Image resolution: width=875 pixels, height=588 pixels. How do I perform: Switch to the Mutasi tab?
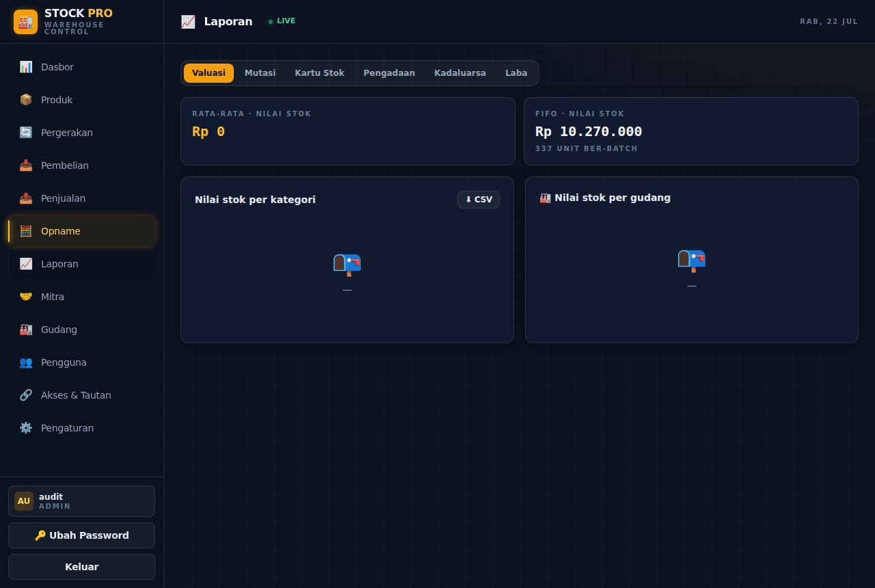[x=260, y=73]
